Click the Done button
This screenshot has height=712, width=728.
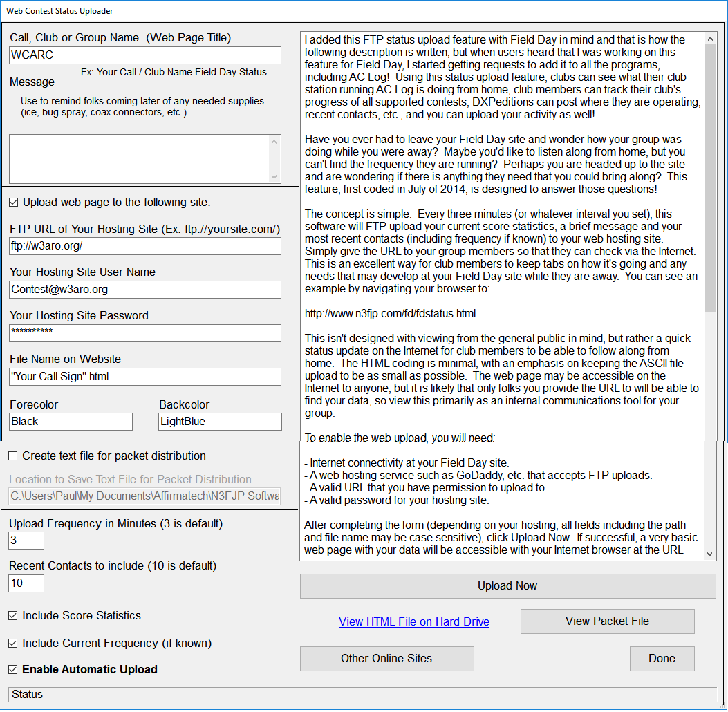tap(662, 659)
